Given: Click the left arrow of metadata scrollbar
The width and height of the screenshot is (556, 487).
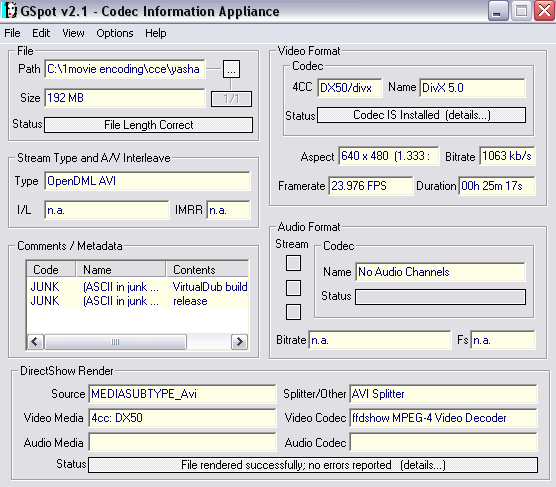Looking at the screenshot, I should [x=35, y=342].
